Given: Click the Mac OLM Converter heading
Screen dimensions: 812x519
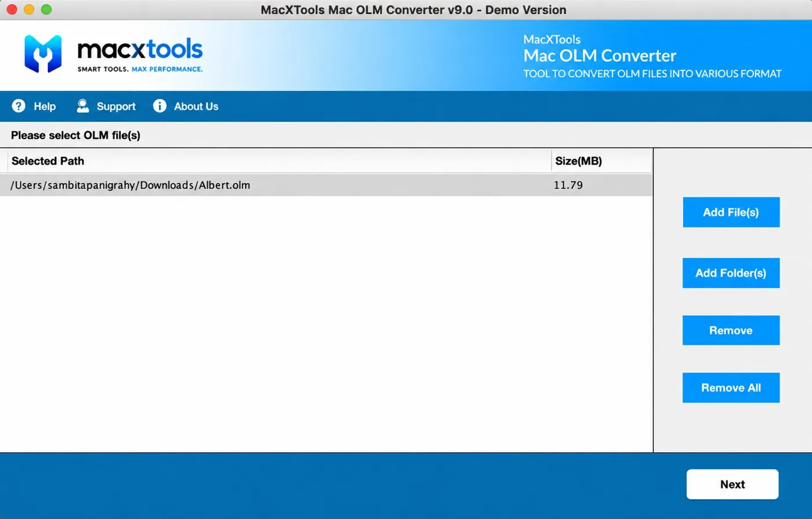Looking at the screenshot, I should tap(600, 56).
